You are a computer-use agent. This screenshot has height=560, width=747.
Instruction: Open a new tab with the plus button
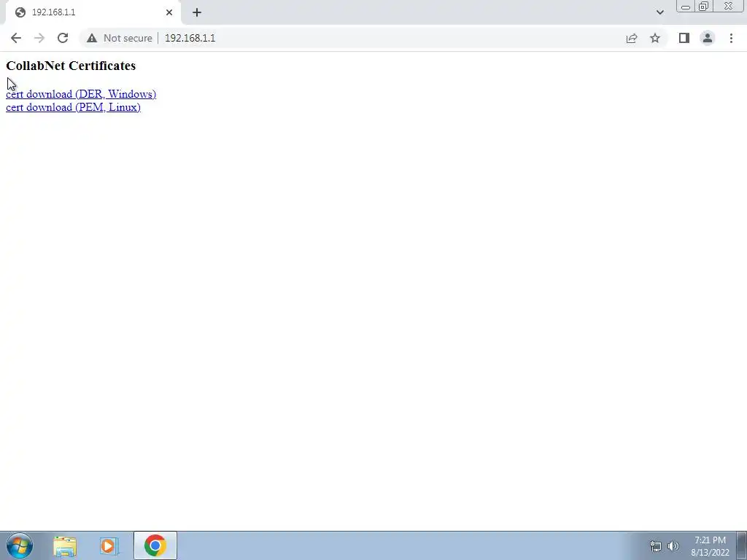pyautogui.click(x=197, y=12)
